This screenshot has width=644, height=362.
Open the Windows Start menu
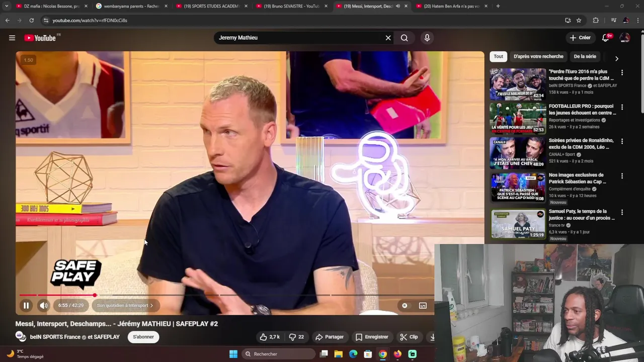pos(233,354)
